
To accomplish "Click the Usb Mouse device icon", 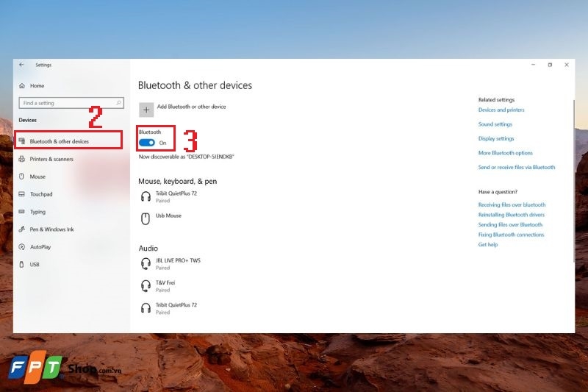I will tap(146, 218).
